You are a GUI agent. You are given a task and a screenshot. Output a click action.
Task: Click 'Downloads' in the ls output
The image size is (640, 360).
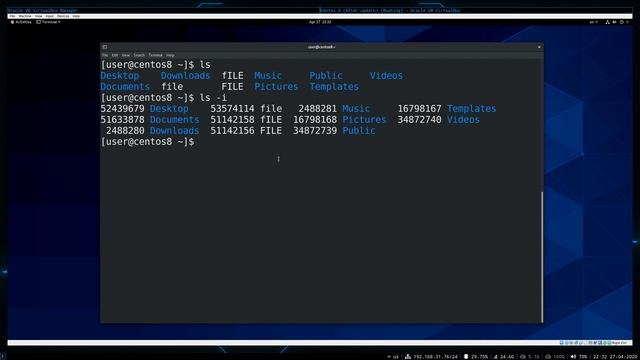click(x=185, y=76)
